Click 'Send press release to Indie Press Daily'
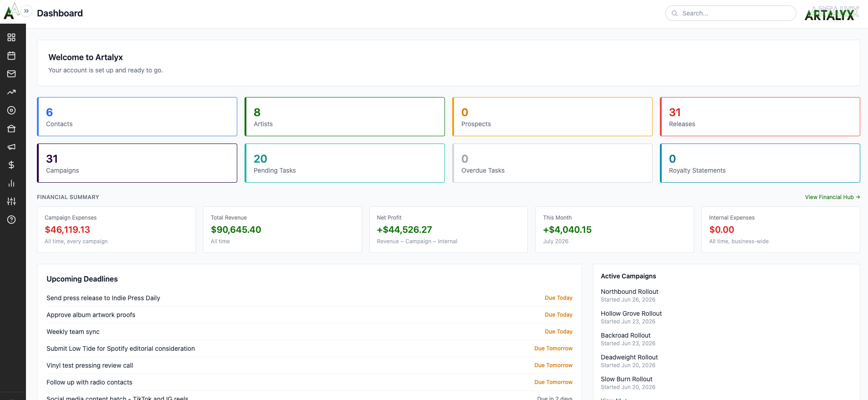Screen dimensions: 868x400 (103, 298)
